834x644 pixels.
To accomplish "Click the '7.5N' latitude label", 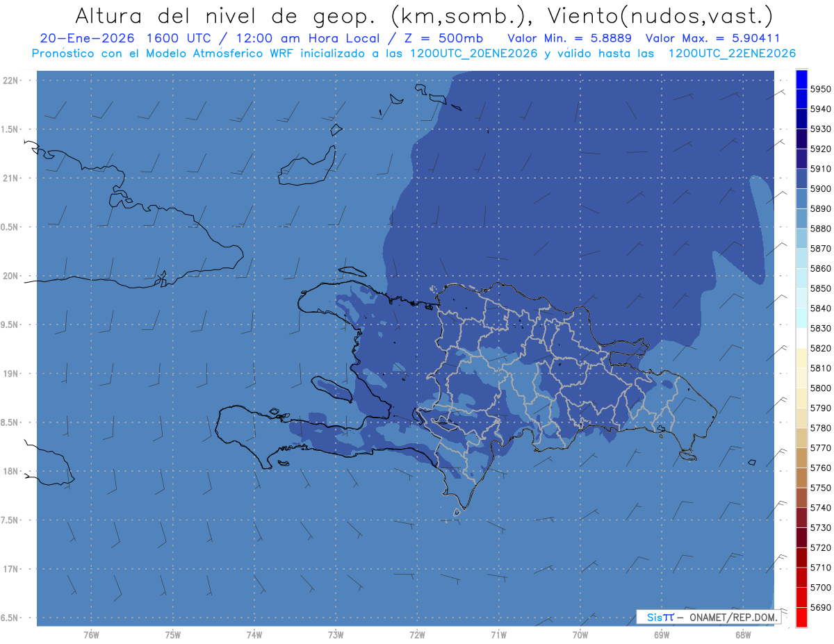I will tap(8, 520).
